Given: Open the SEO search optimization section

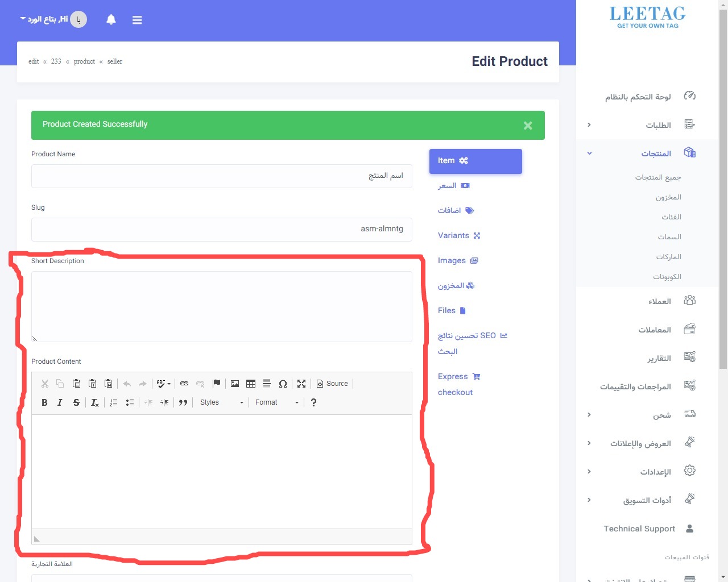Looking at the screenshot, I should pos(472,335).
